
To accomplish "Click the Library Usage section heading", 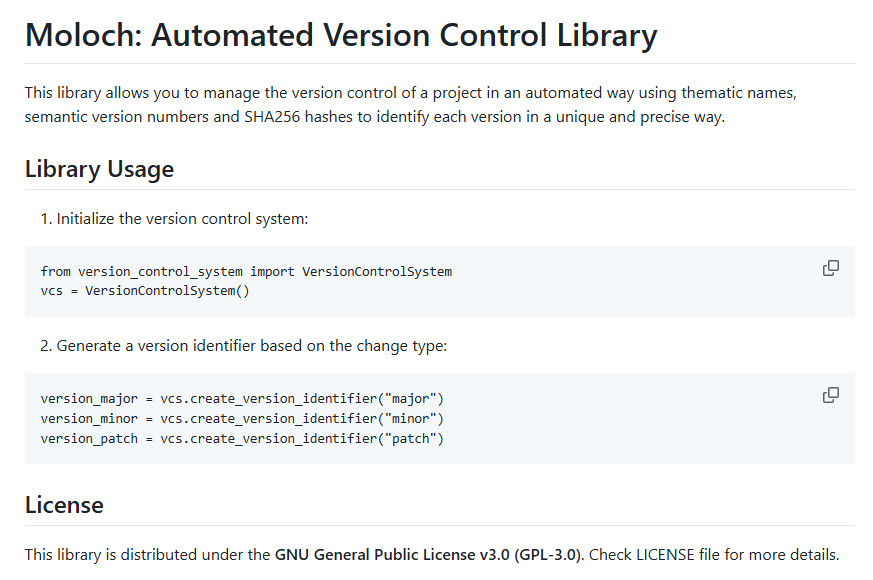I will [x=99, y=169].
